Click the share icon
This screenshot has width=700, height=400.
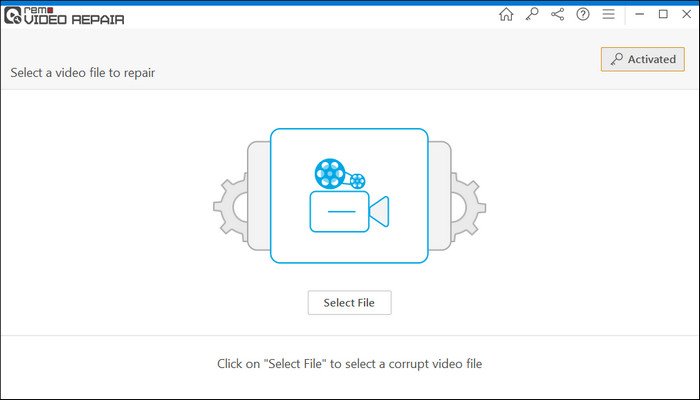[557, 14]
